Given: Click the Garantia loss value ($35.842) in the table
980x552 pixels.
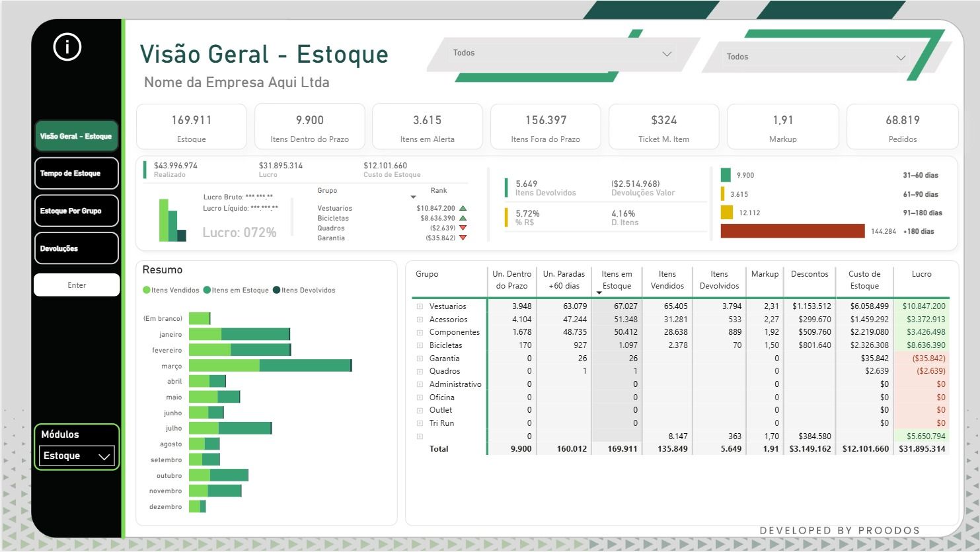Looking at the screenshot, I should (x=928, y=359).
